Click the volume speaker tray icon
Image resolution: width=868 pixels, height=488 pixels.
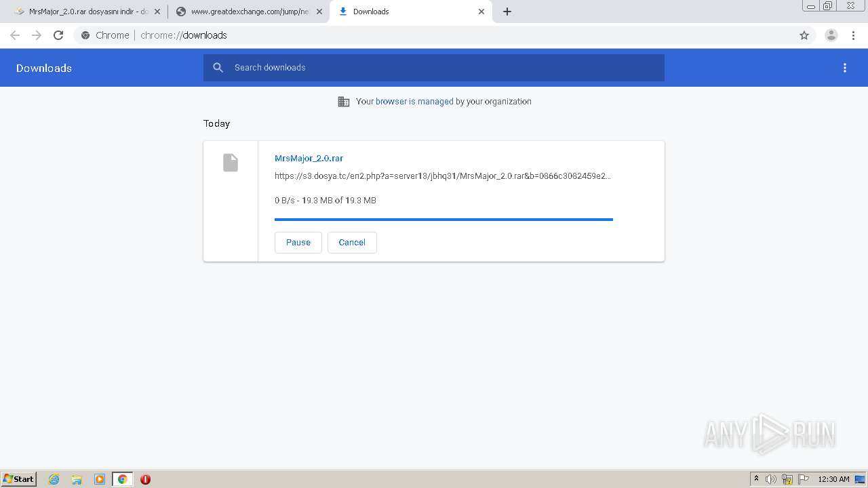click(x=771, y=479)
